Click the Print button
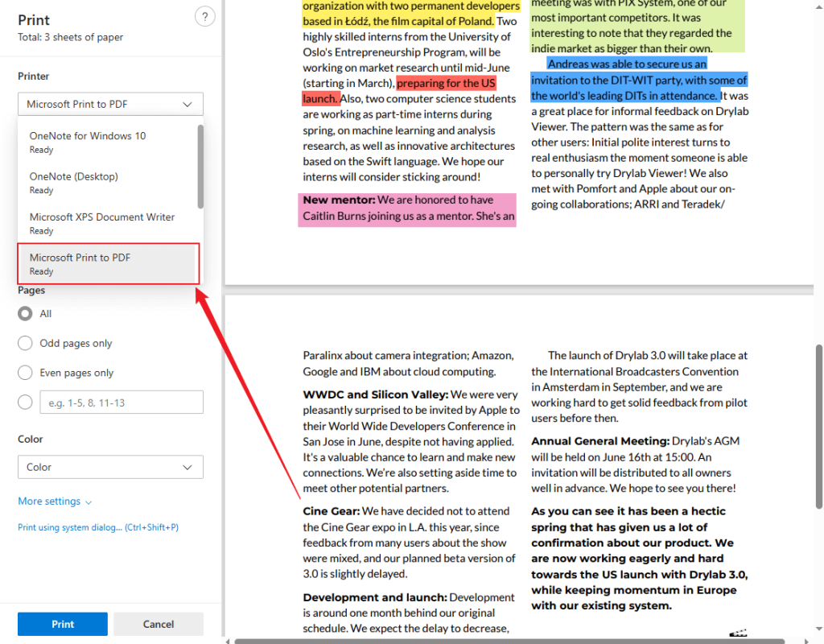 [62, 623]
